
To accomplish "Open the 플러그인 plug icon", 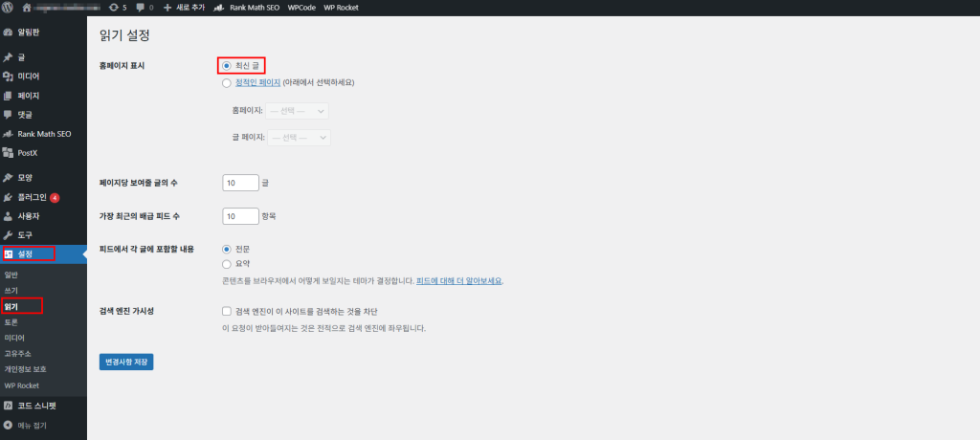I will (8, 197).
